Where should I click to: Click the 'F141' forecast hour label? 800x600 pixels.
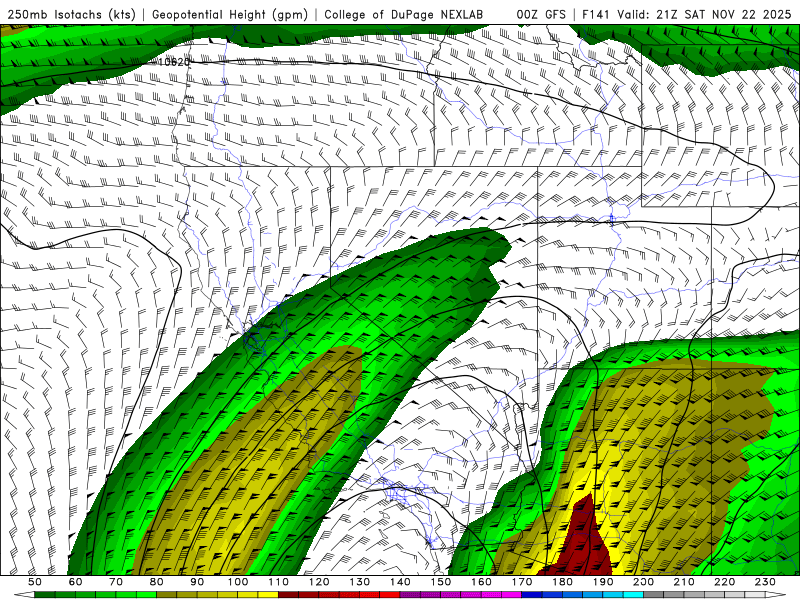(x=596, y=15)
